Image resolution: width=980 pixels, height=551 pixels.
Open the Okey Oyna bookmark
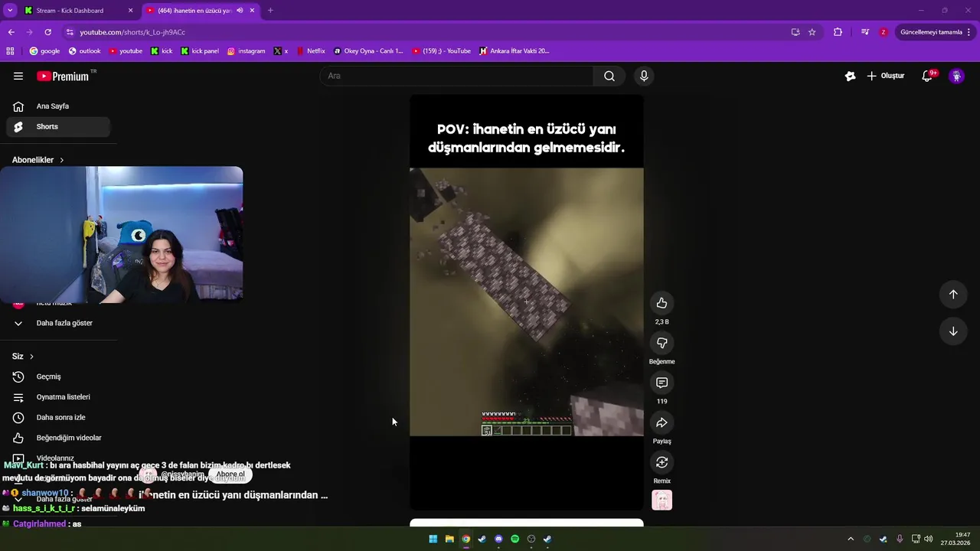tap(368, 51)
